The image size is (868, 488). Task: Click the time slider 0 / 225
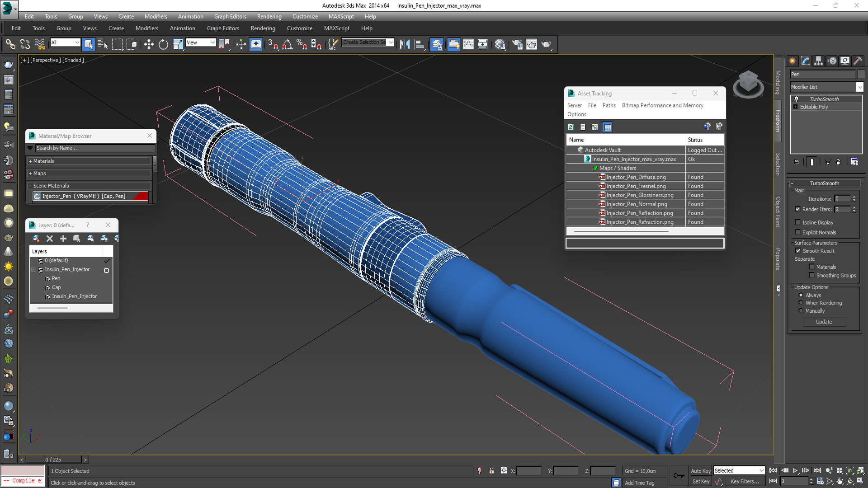coord(53,460)
